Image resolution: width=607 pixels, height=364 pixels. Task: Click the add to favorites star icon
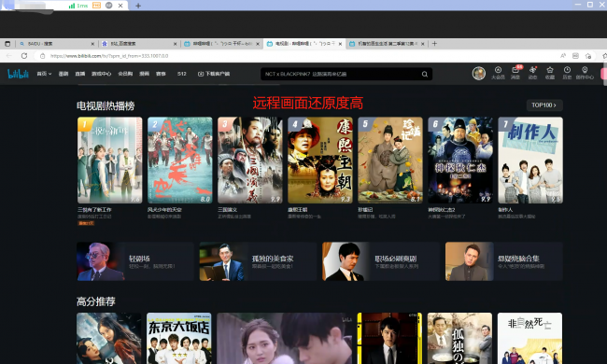pos(588,56)
